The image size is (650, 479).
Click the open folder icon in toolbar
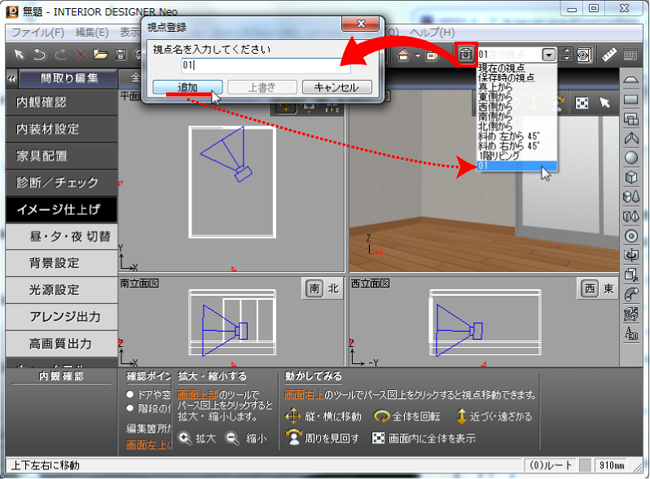point(101,54)
